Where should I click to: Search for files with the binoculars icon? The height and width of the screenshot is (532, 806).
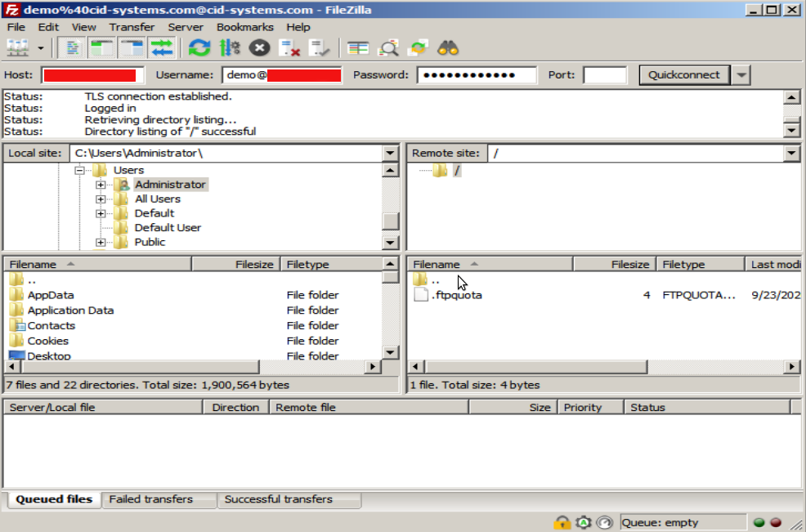pos(448,48)
